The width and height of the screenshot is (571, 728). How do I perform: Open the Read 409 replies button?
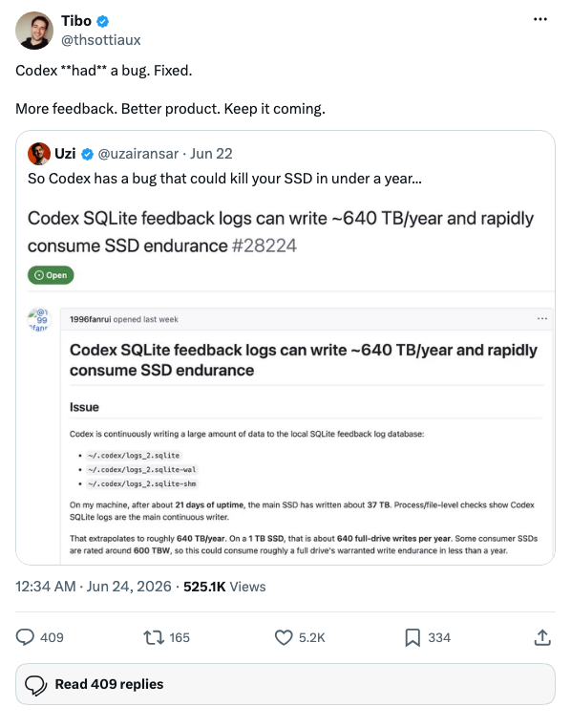285,684
